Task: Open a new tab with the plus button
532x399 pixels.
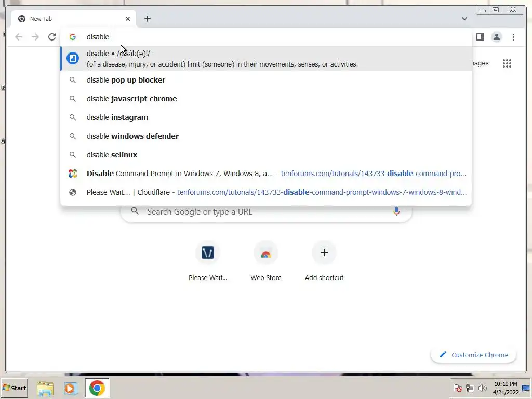Action: [x=147, y=19]
